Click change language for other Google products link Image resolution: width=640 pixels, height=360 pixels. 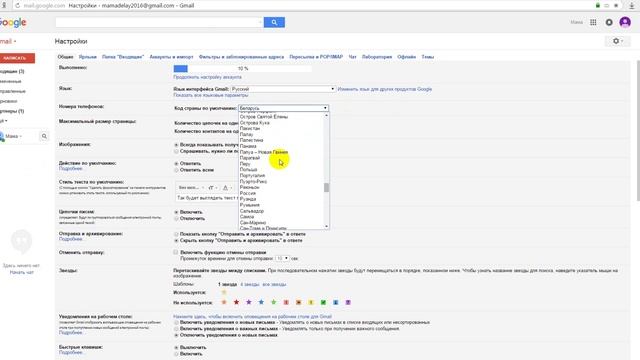click(384, 89)
